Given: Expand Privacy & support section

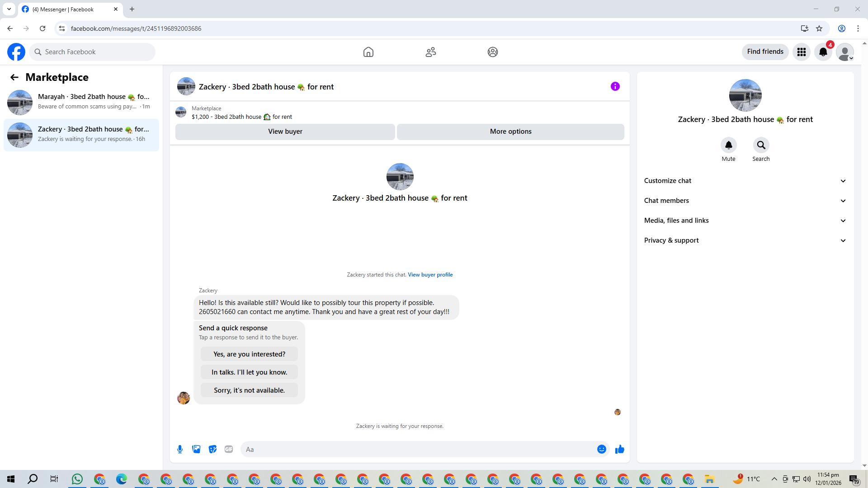Looking at the screenshot, I should pos(745,240).
